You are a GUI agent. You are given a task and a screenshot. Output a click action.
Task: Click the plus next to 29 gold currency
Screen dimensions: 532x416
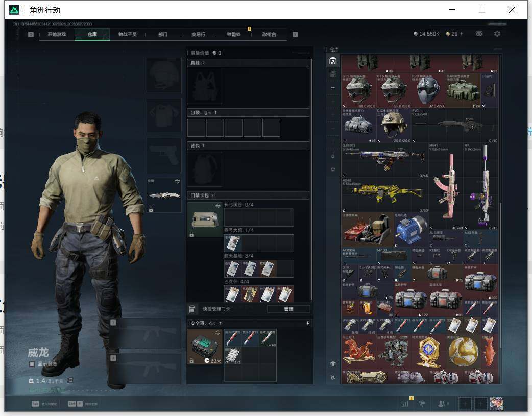[x=462, y=34]
